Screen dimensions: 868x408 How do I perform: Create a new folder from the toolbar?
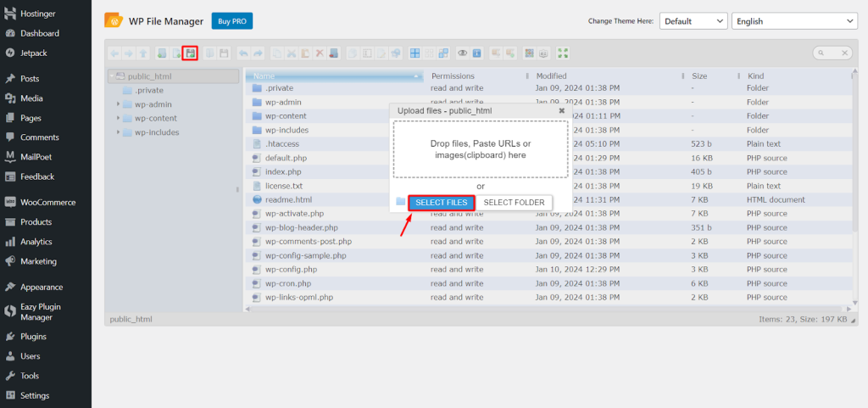(162, 53)
